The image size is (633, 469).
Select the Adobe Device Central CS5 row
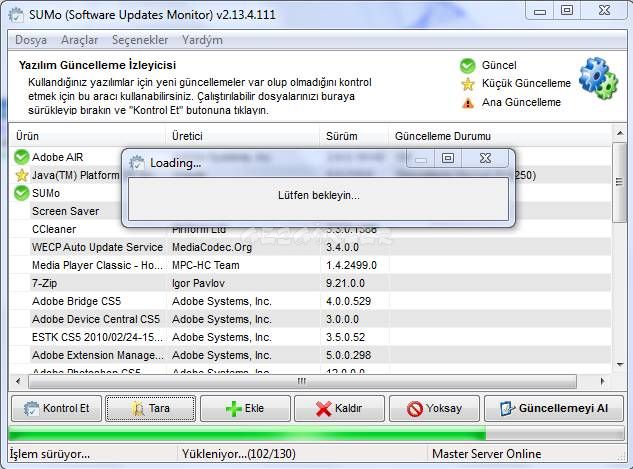coord(310,319)
